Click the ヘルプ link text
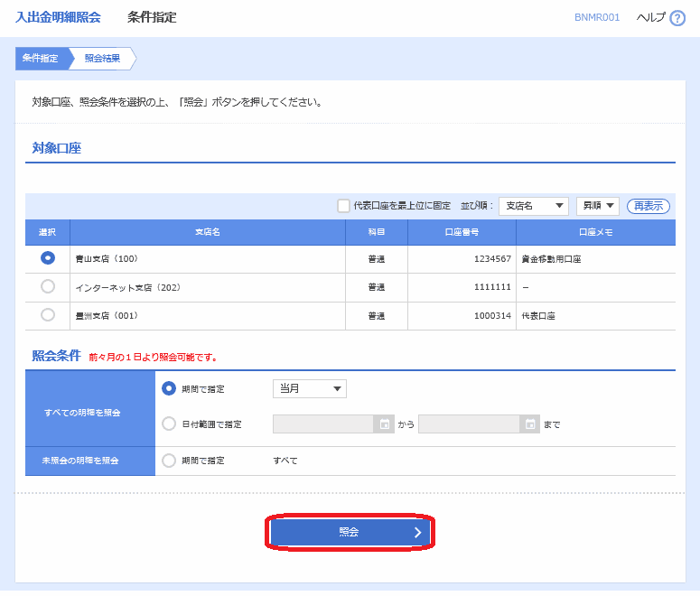 tap(650, 18)
